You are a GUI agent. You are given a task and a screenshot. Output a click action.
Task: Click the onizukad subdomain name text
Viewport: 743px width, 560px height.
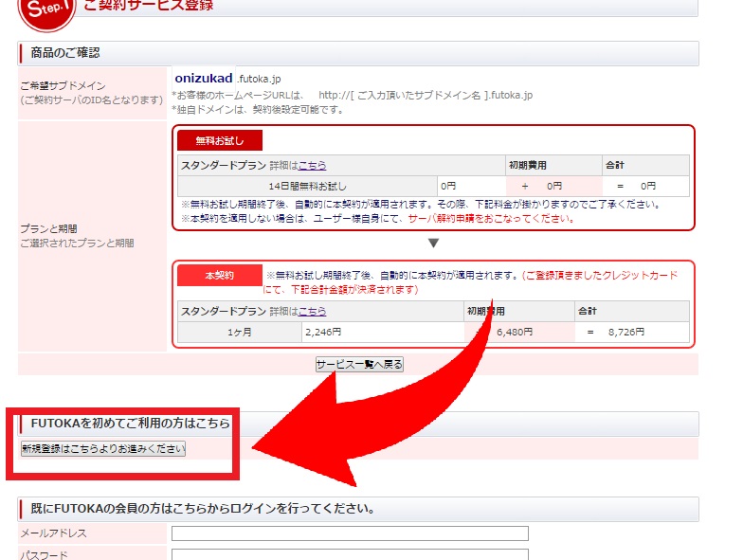[x=204, y=78]
